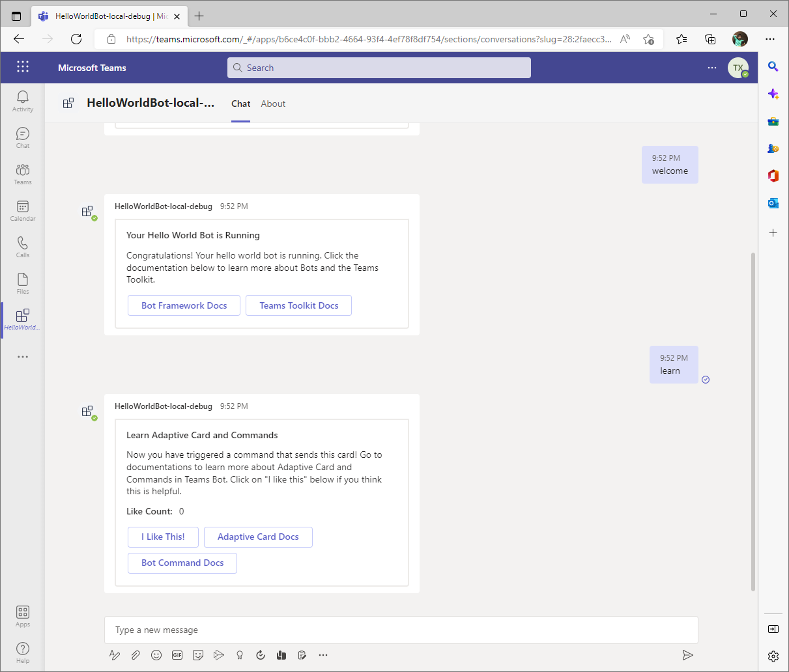Open Edge sidebar search icon
789x672 pixels.
773,66
